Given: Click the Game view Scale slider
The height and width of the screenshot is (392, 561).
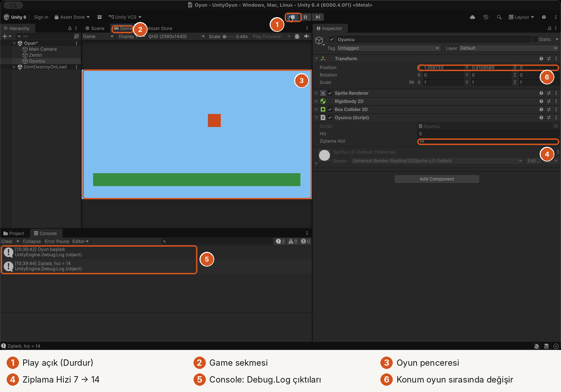Looking at the screenshot, I should [228, 36].
